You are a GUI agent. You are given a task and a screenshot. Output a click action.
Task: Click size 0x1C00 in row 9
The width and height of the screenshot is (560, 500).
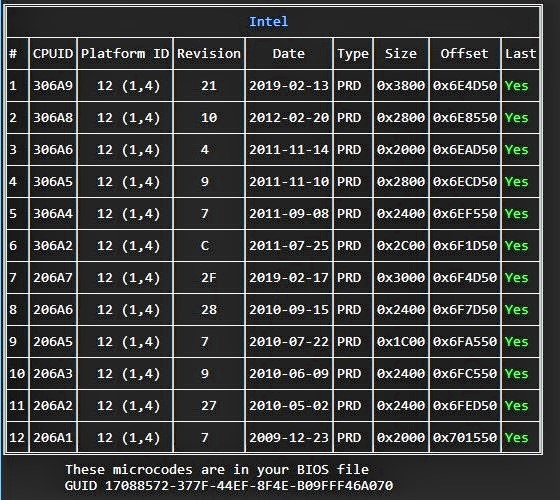point(401,342)
